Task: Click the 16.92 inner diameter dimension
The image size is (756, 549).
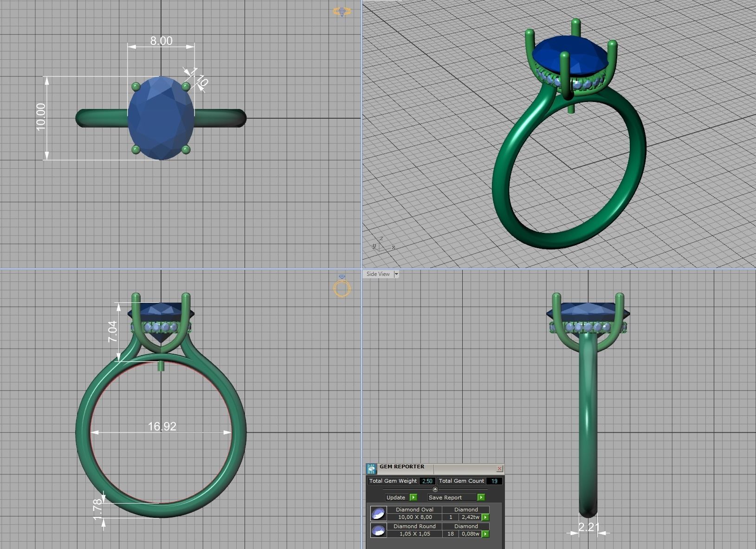Action: tap(162, 426)
